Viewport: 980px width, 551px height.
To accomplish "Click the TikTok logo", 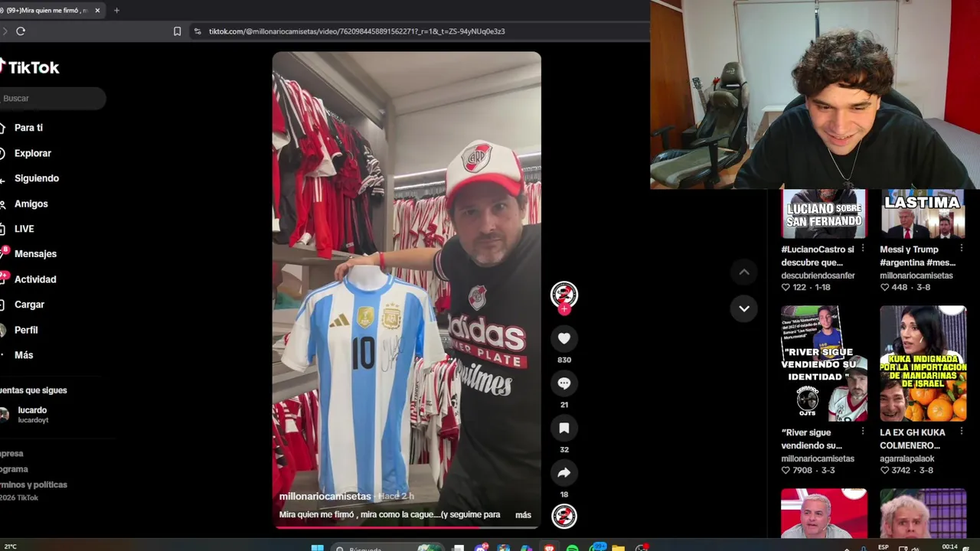I will pyautogui.click(x=30, y=67).
